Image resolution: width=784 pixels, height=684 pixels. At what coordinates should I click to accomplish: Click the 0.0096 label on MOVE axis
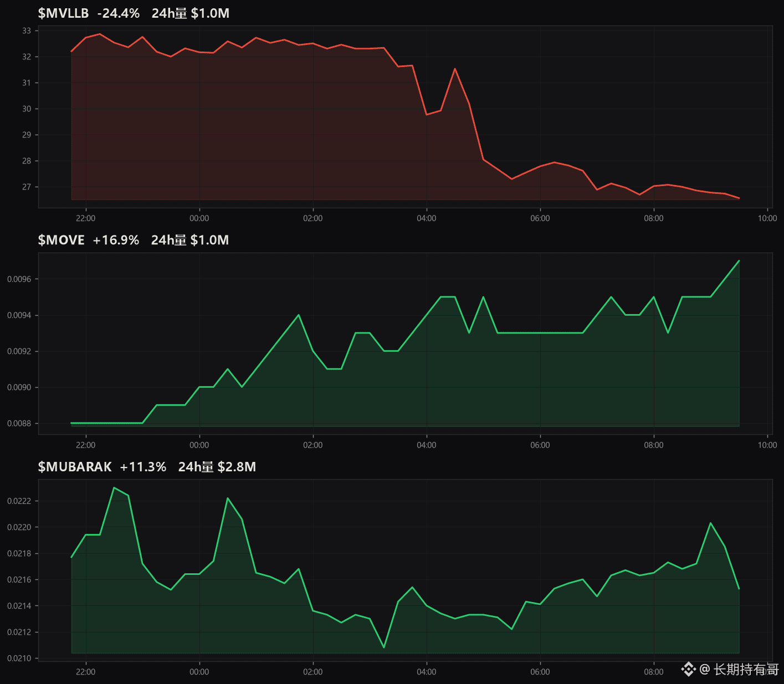coord(19,279)
